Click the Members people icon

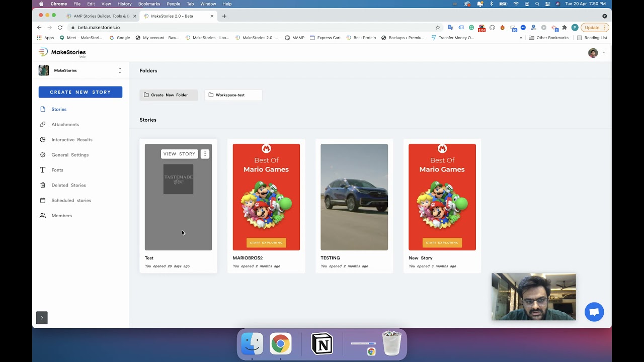pos(43,216)
